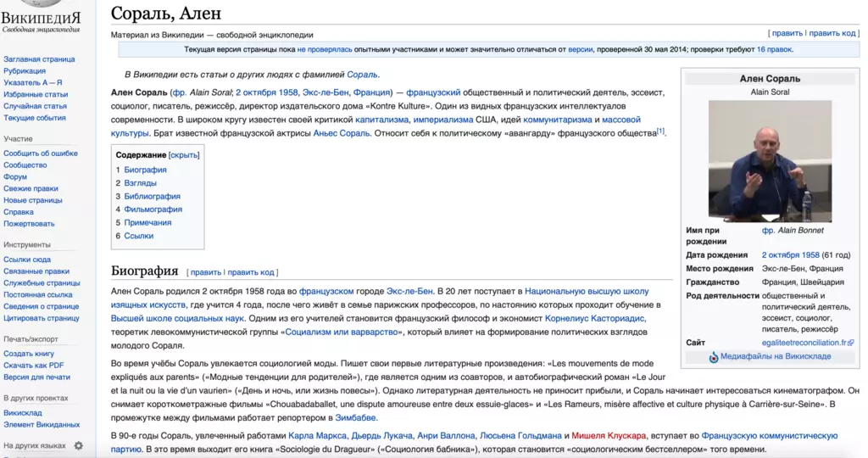Jump to the Биография contents entry
This screenshot has width=868, height=458.
[x=145, y=170]
